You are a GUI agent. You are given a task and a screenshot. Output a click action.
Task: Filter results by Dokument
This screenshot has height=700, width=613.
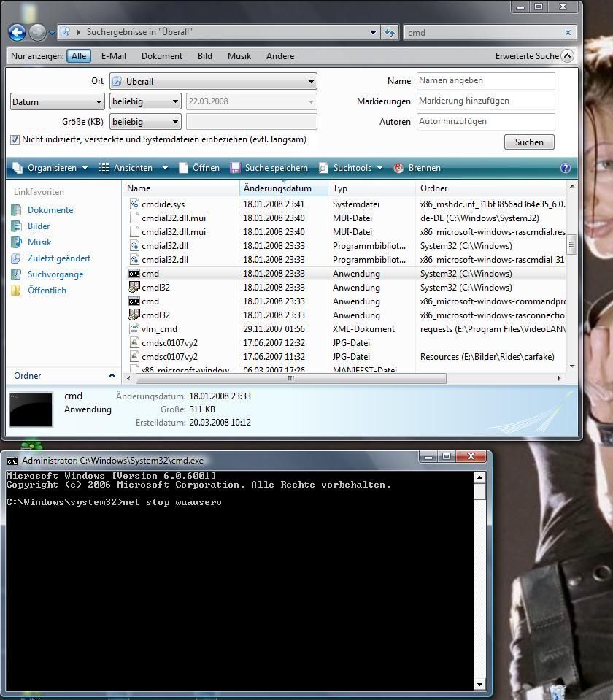click(161, 55)
